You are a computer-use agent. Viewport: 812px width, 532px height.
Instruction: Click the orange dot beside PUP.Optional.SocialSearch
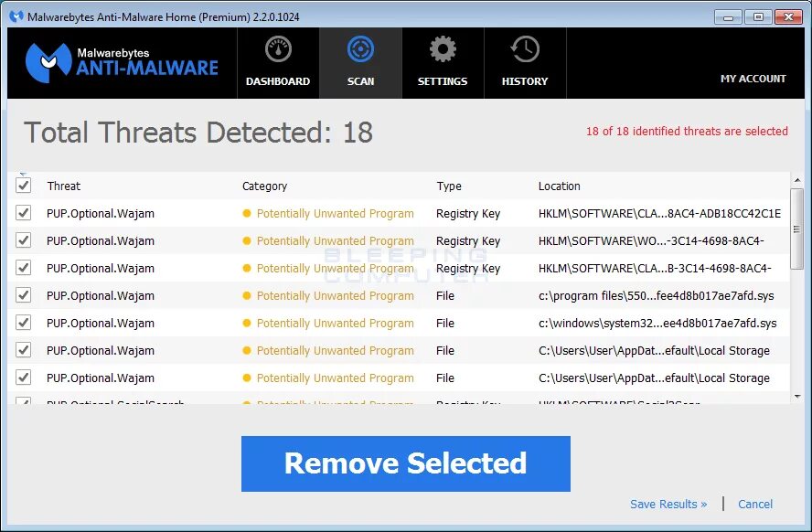pyautogui.click(x=247, y=403)
